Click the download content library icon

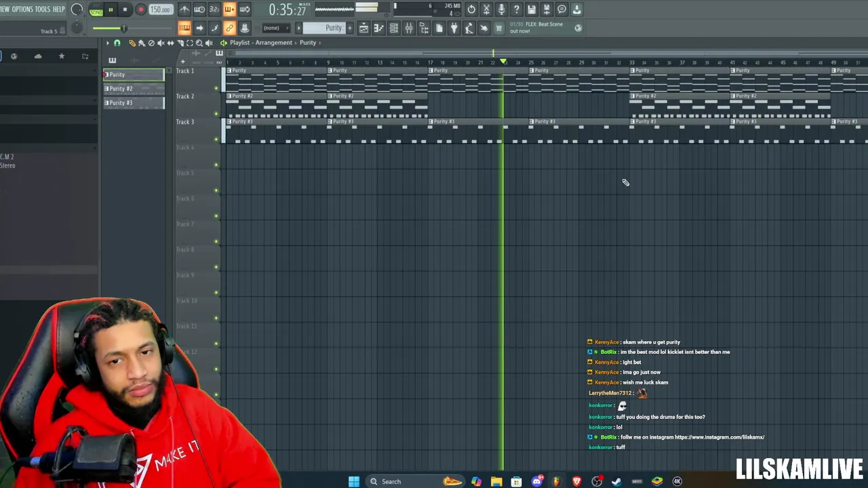click(576, 9)
